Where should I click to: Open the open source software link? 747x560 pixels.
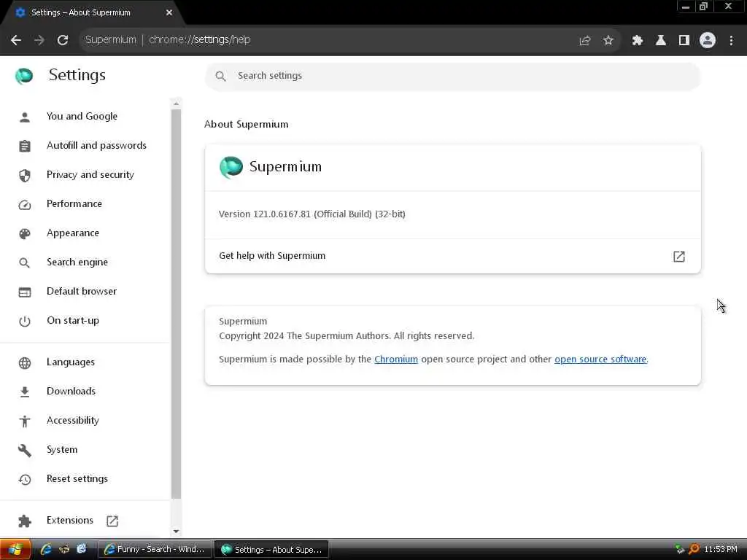pos(600,359)
